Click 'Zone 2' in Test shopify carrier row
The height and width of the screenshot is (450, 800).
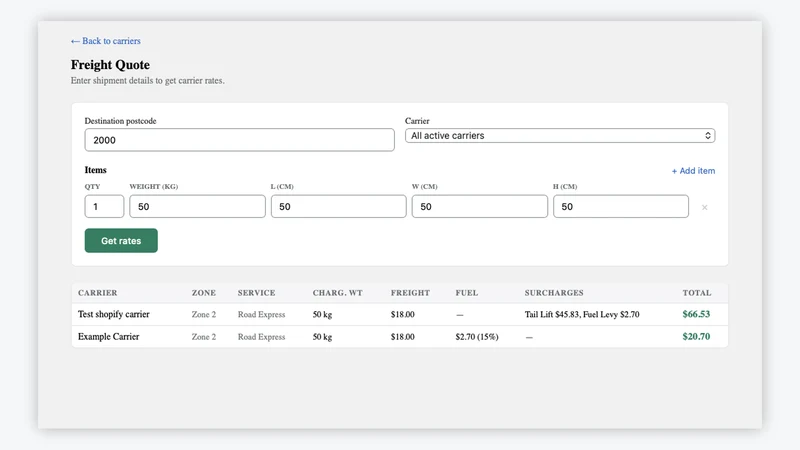tap(204, 314)
